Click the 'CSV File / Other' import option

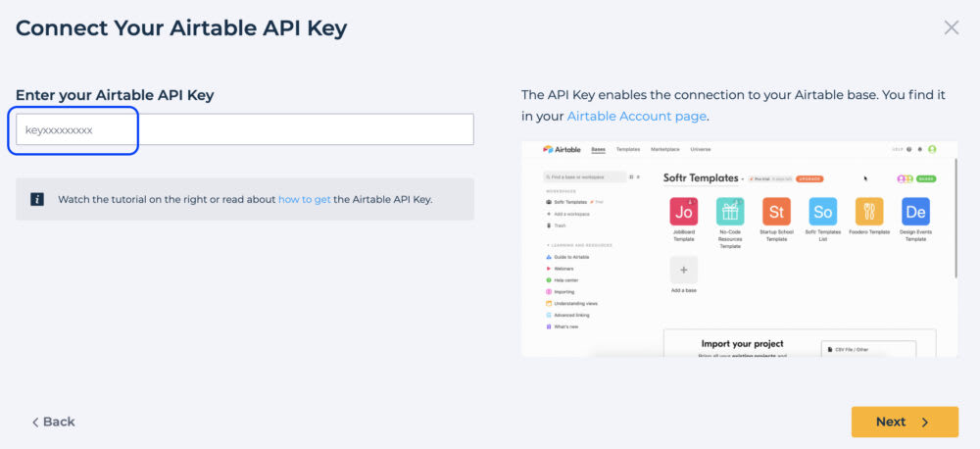(868, 350)
